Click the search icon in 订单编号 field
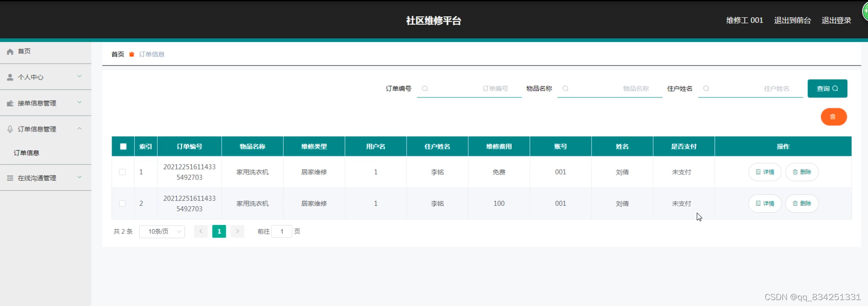Viewport: 868px width, 306px height. click(424, 88)
